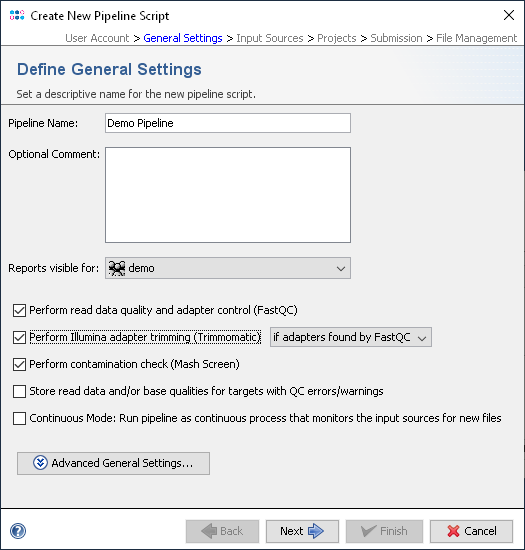This screenshot has width=525, height=550.
Task: Click in the Pipeline Name field
Action: click(x=228, y=123)
